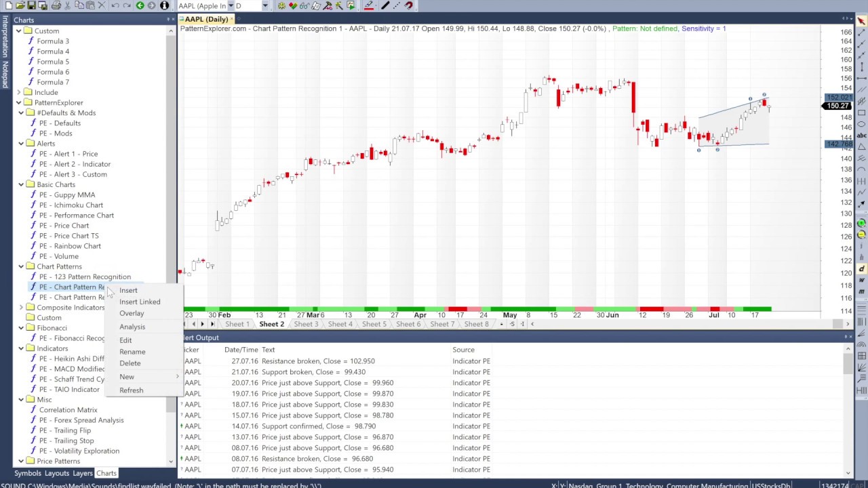Select the Parallel lines drawing tool
Screen dimensions: 868x488
pos(861,90)
